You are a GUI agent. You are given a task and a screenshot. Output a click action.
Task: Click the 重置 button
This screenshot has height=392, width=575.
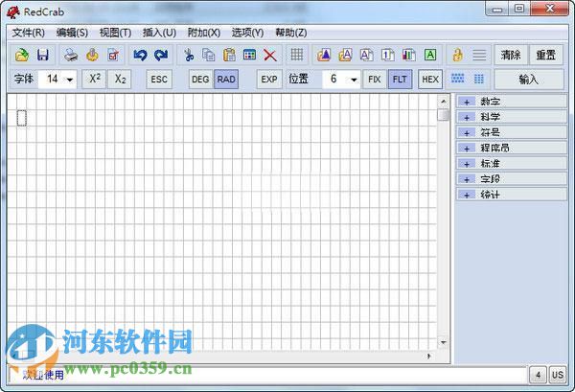[545, 55]
